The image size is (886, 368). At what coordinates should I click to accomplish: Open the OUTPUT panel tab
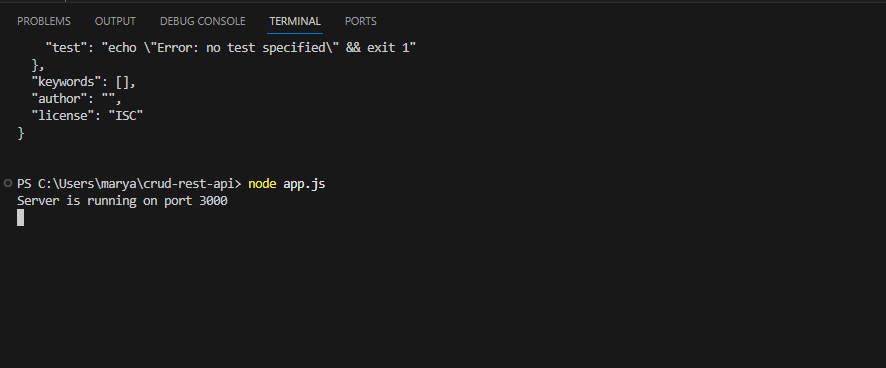pos(115,21)
